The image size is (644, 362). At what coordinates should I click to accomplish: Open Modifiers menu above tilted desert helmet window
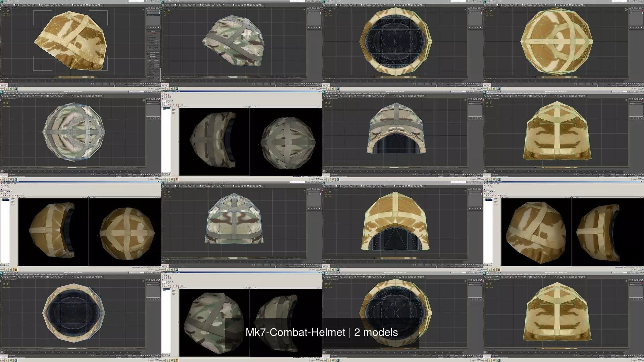coord(25,3)
